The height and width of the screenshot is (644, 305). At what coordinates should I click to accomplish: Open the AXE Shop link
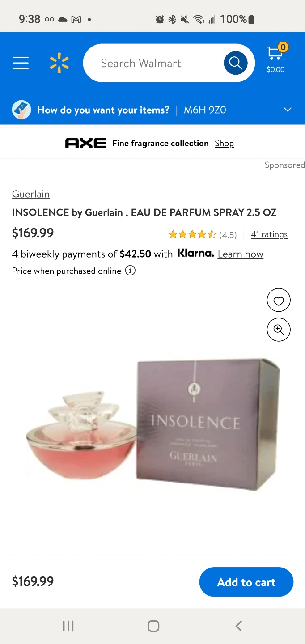point(224,143)
